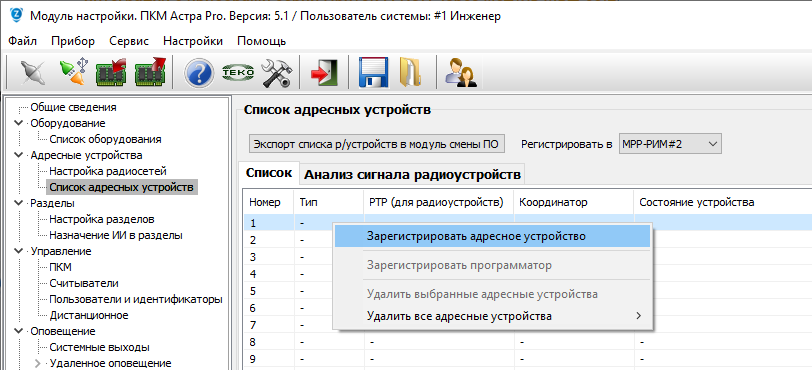Save configuration with floppy disk icon
This screenshot has height=370, width=812.
(374, 73)
